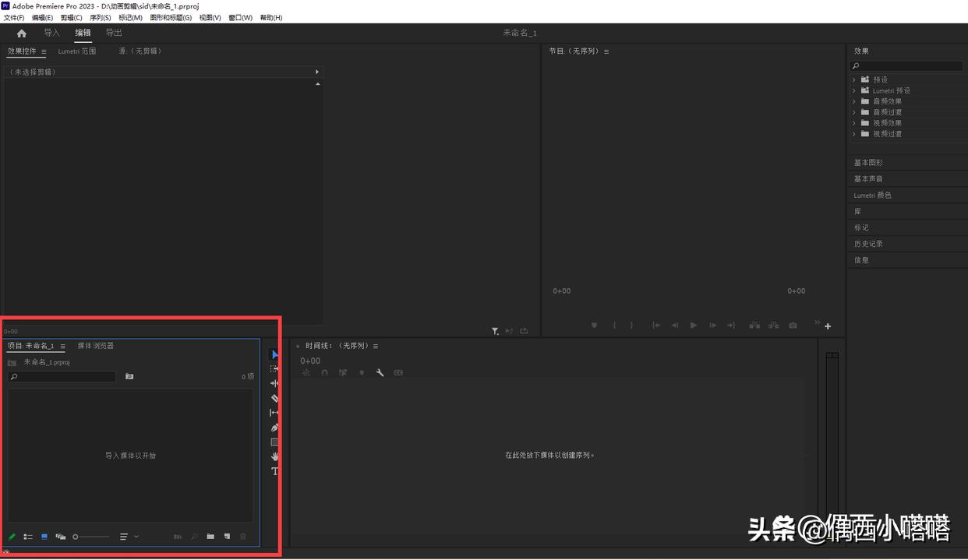Select the Pen tool

click(x=274, y=428)
